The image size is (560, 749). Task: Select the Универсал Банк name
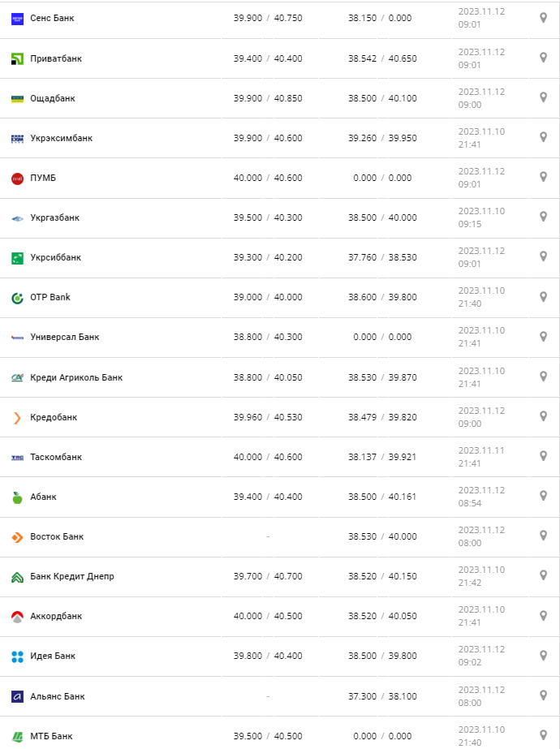pos(64,337)
